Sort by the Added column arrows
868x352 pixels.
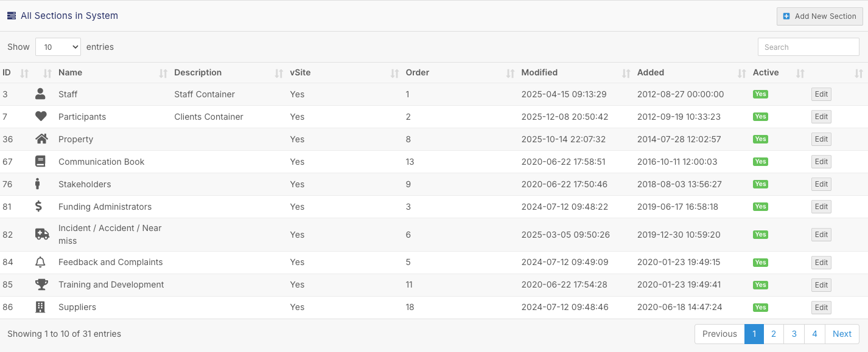coord(741,73)
